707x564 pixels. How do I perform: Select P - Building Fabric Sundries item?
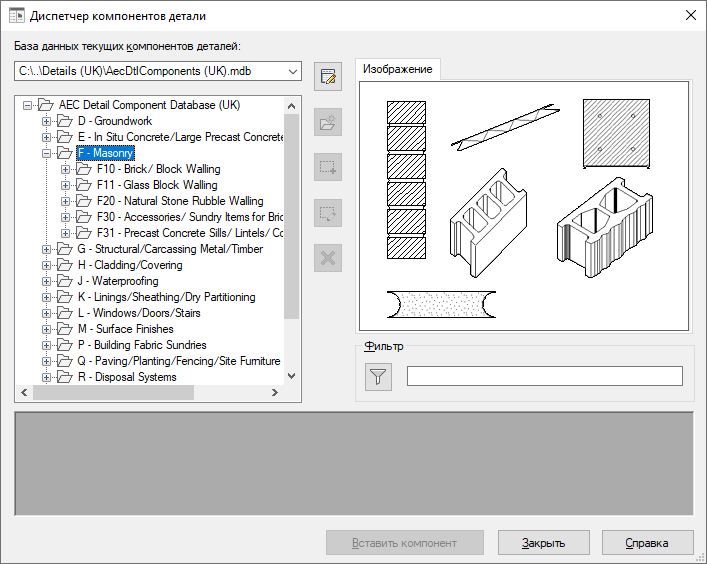coord(142,345)
